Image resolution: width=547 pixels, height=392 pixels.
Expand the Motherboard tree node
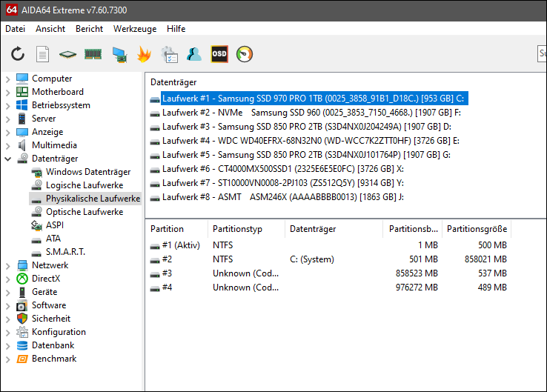click(7, 93)
